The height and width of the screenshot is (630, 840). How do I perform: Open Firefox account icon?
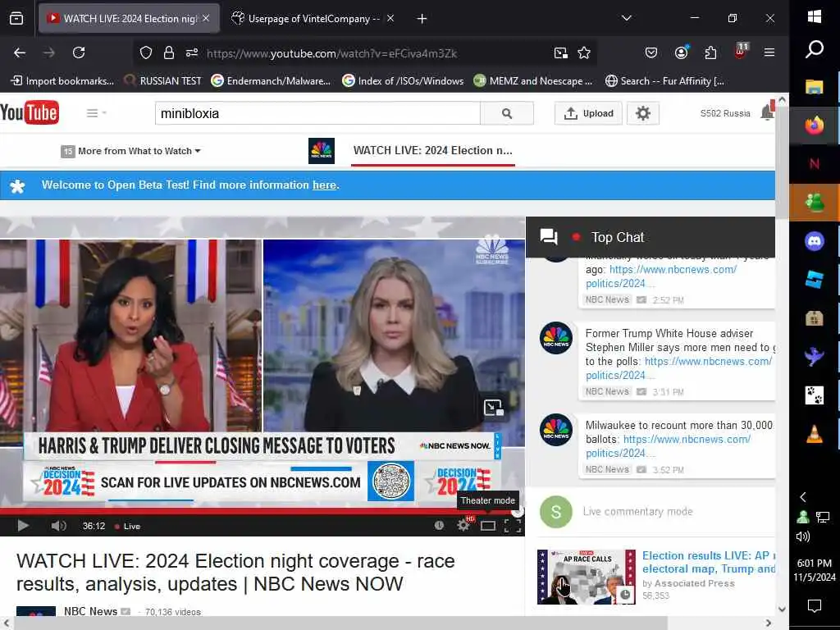(682, 52)
